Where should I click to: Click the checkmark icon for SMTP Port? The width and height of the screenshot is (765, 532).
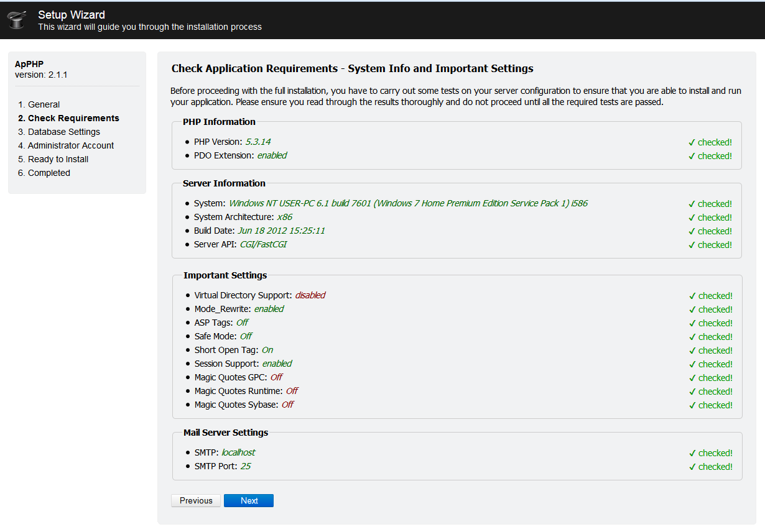(x=692, y=467)
